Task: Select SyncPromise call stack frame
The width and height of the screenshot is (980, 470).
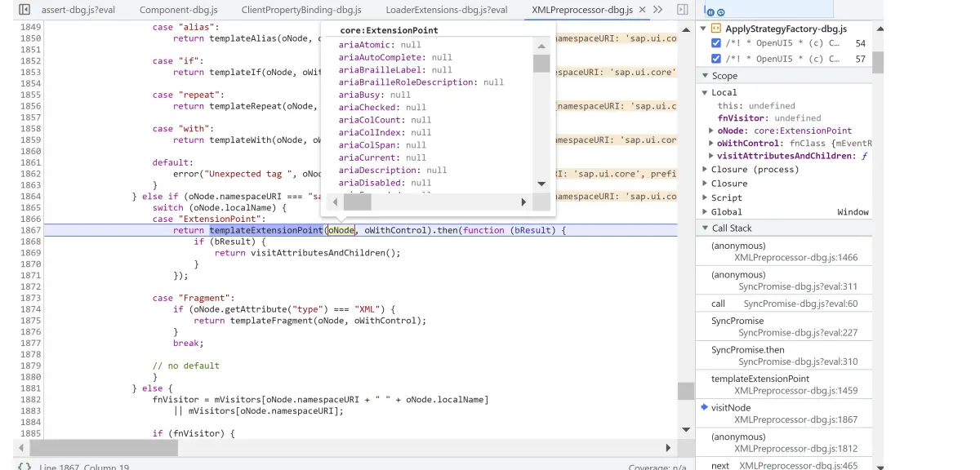Action: click(784, 326)
